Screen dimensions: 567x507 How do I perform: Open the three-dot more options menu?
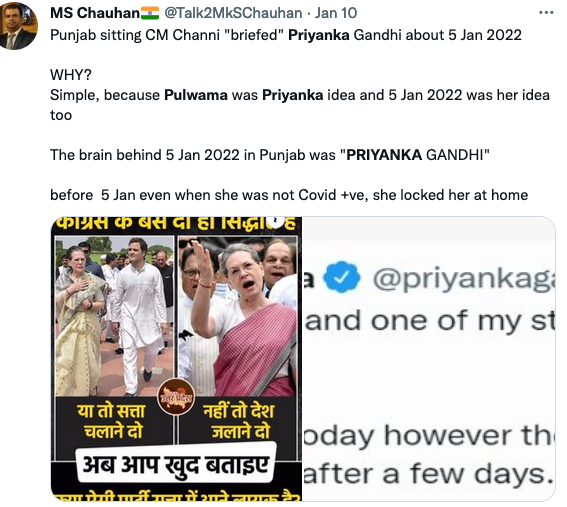pos(546,13)
